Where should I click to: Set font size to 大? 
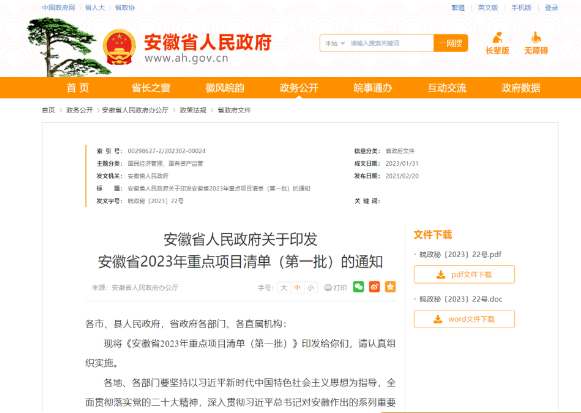pyautogui.click(x=284, y=287)
